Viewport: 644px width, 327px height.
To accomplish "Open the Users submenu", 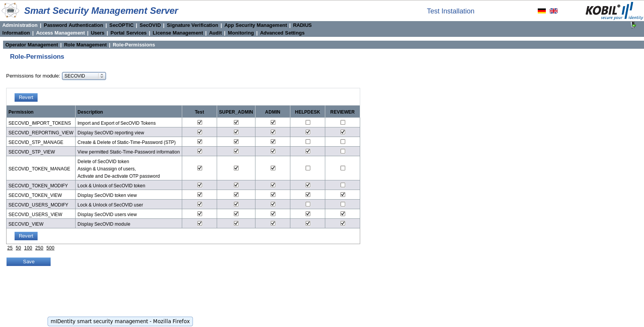I will tap(97, 33).
